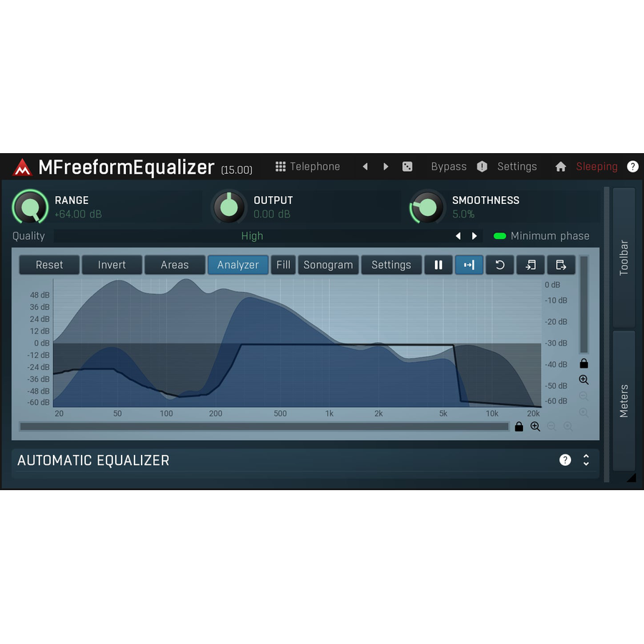Select next Quality option arrow
Viewport: 644px width, 644px height.
(474, 235)
